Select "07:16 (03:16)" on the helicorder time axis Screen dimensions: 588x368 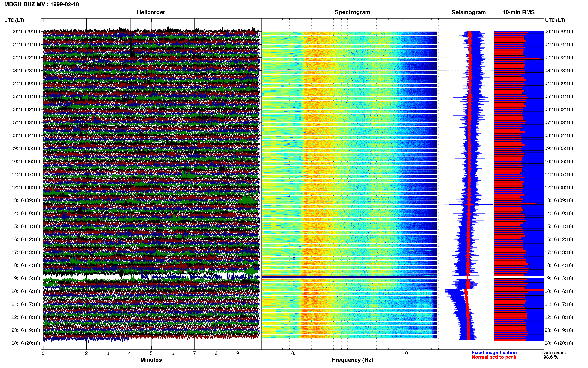[x=26, y=122]
